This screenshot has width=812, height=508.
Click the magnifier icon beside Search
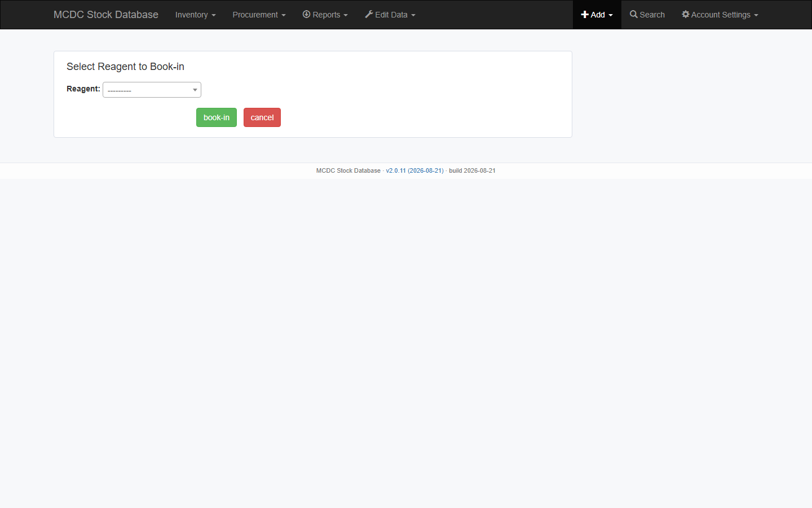coord(634,14)
